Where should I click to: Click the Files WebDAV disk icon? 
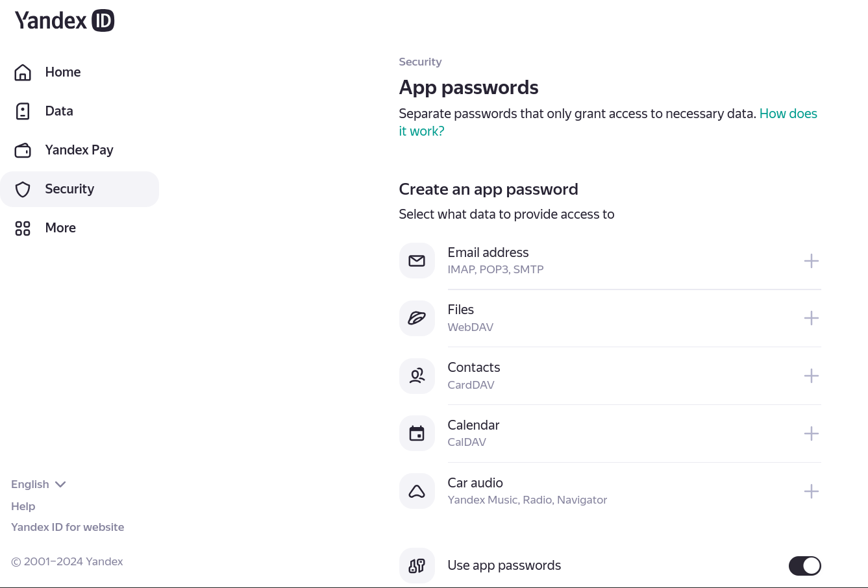tap(417, 318)
